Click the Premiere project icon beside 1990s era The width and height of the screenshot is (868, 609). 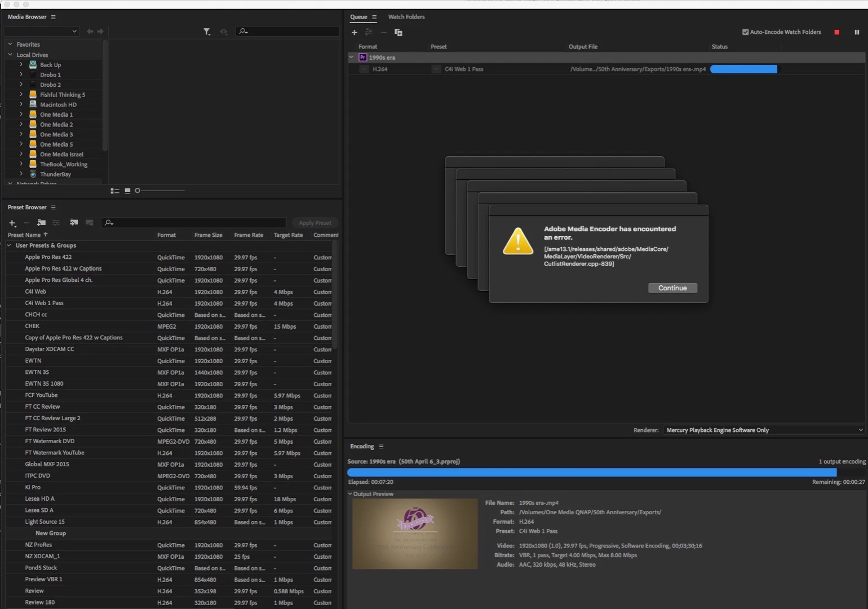pos(363,58)
